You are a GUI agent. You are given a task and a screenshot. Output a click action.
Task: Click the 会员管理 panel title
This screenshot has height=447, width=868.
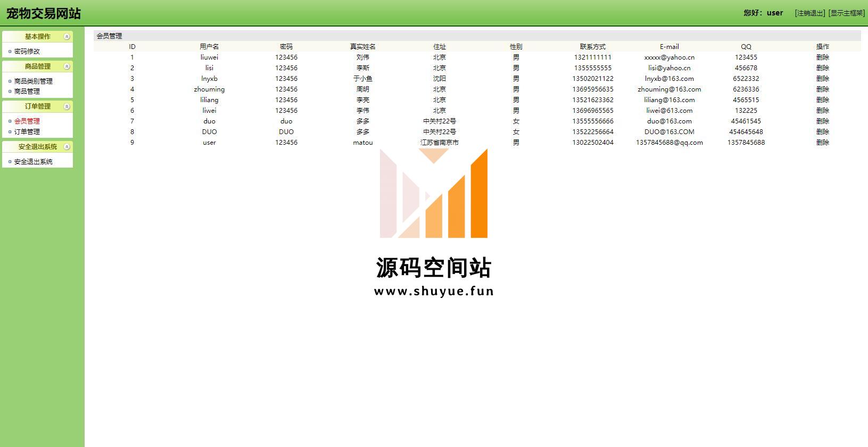click(109, 36)
